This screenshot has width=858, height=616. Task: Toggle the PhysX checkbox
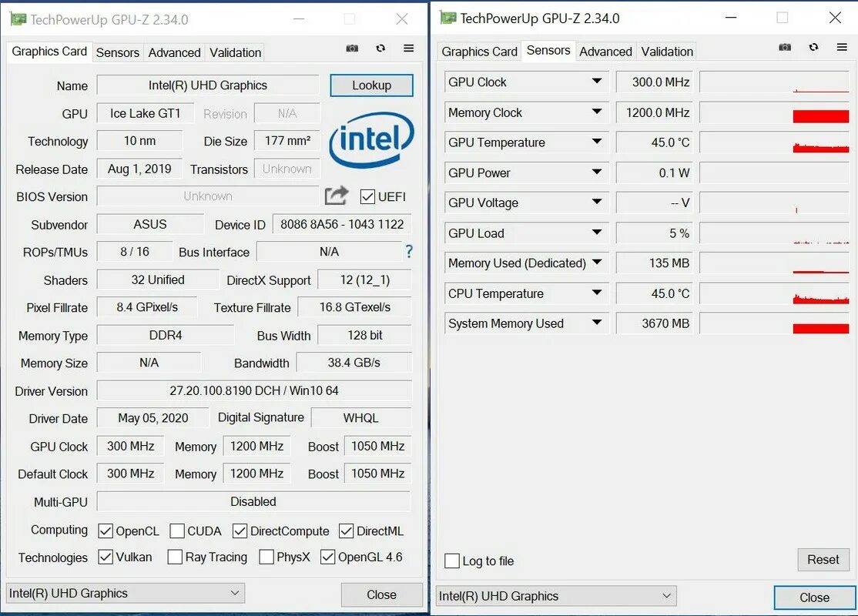pyautogui.click(x=266, y=557)
